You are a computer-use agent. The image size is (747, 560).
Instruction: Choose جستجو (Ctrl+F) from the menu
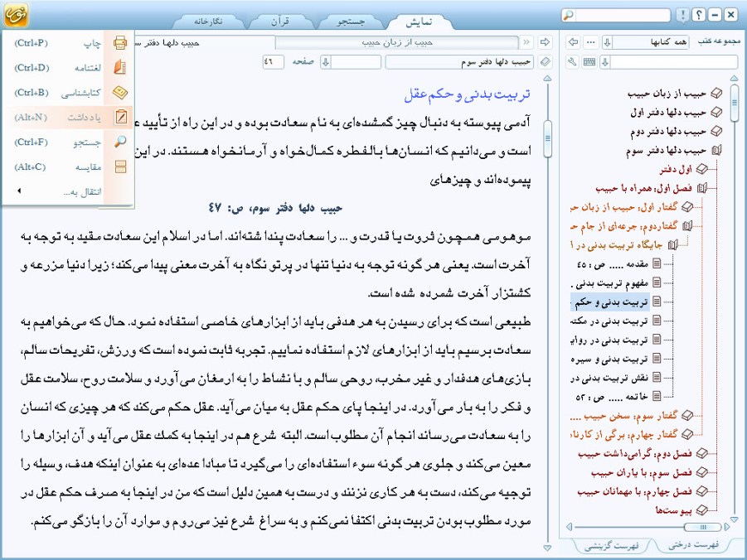68,142
